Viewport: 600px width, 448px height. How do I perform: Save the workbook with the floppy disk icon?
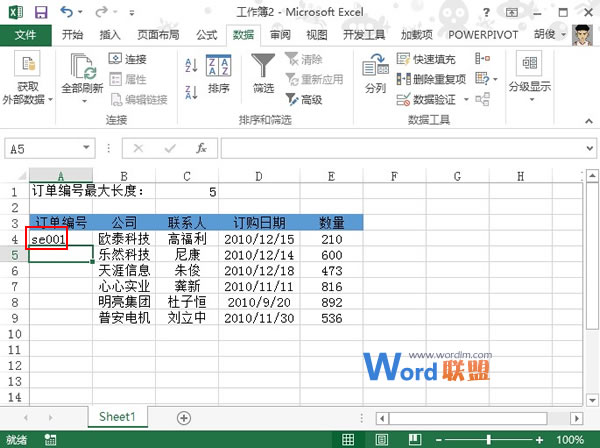(41, 13)
